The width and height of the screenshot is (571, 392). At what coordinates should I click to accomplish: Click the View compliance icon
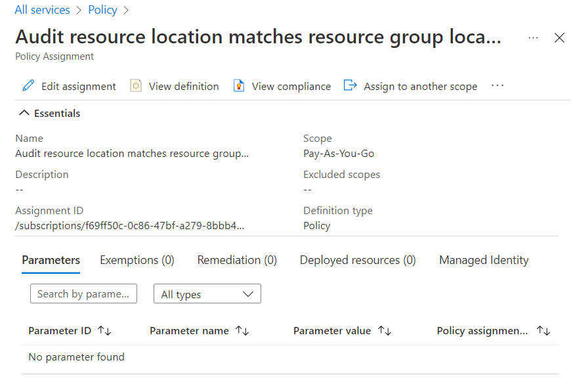[x=239, y=86]
